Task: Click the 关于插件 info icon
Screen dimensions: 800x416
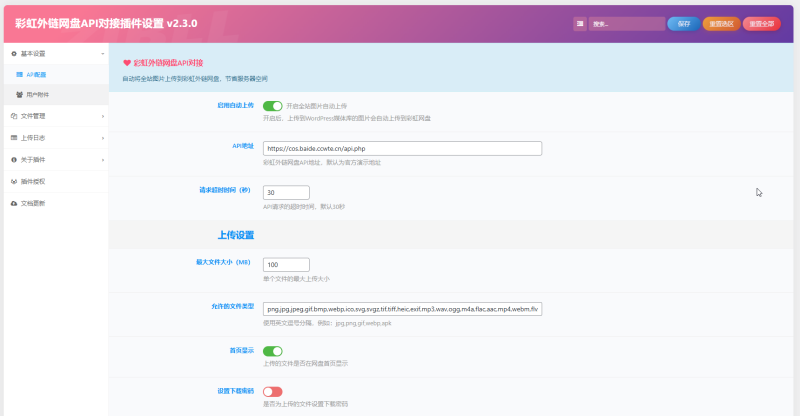Action: 13,159
